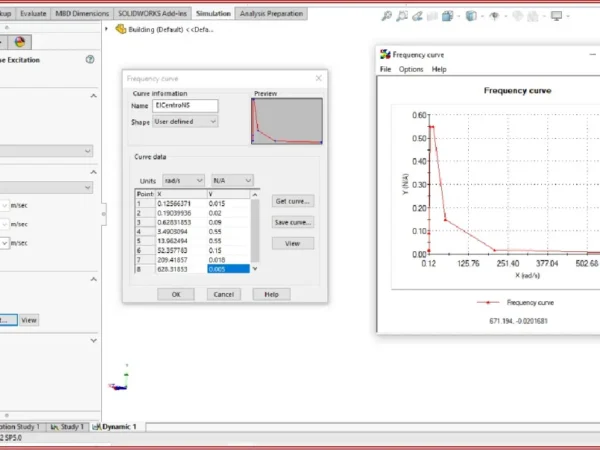Click the Zoom to Fit magnifier icon
Screen dimensions: 600x450
386,16
